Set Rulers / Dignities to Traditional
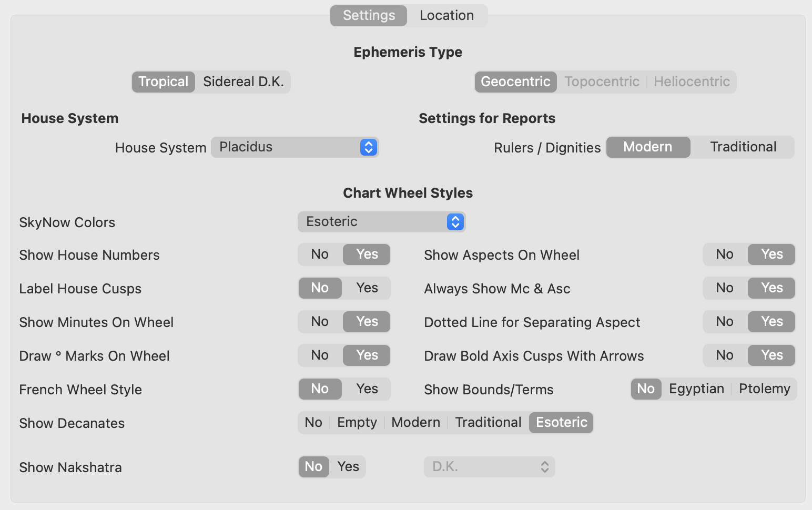 click(743, 147)
